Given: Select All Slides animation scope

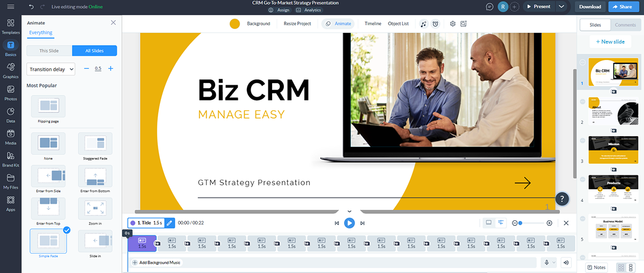Looking at the screenshot, I should pyautogui.click(x=94, y=51).
